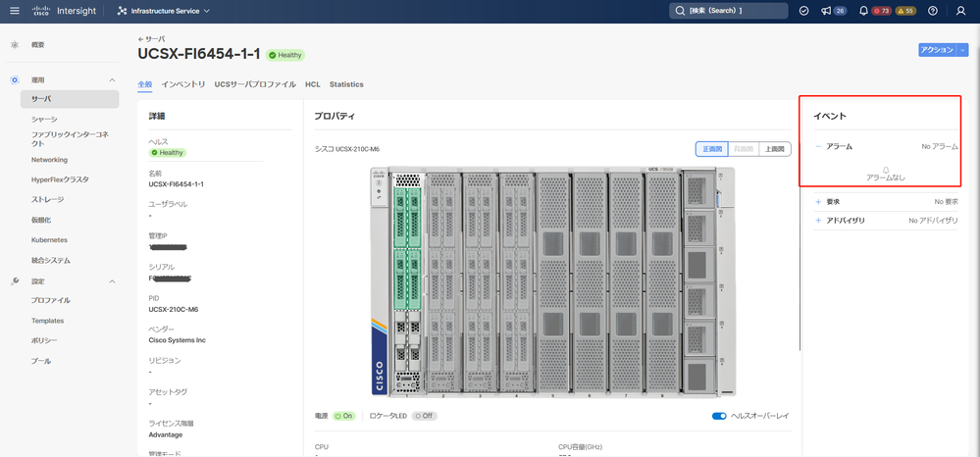Open the alarms bell icon
Viewport: 980px width, 457px height.
point(863,11)
